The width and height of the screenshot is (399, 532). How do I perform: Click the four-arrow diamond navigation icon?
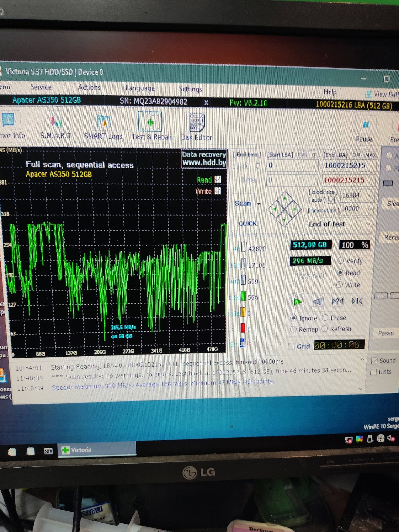click(285, 209)
